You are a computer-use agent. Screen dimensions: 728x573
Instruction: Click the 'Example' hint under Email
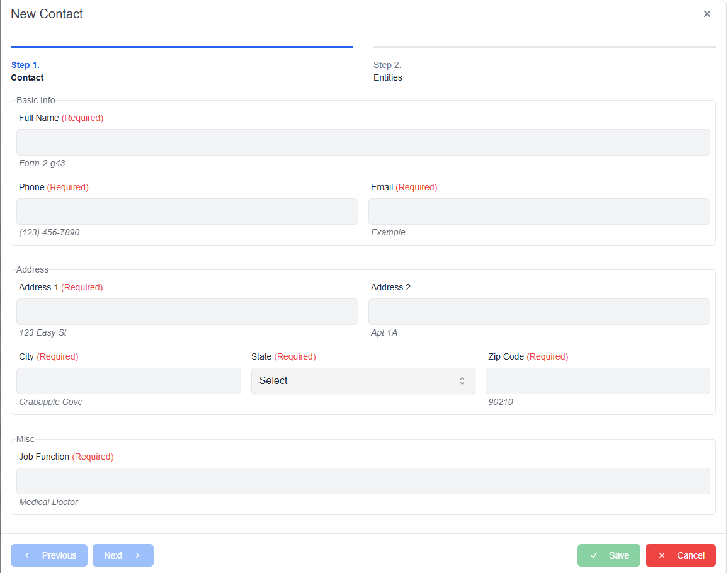point(388,232)
